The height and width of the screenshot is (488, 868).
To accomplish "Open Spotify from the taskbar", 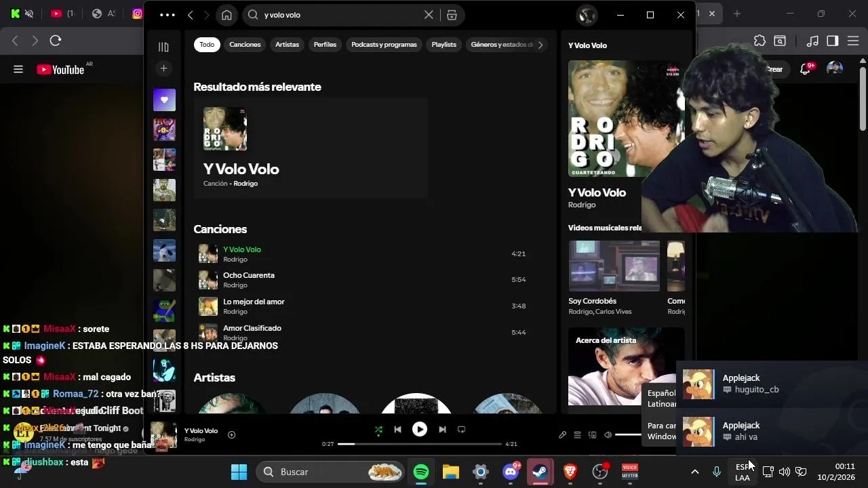I will pyautogui.click(x=421, y=472).
